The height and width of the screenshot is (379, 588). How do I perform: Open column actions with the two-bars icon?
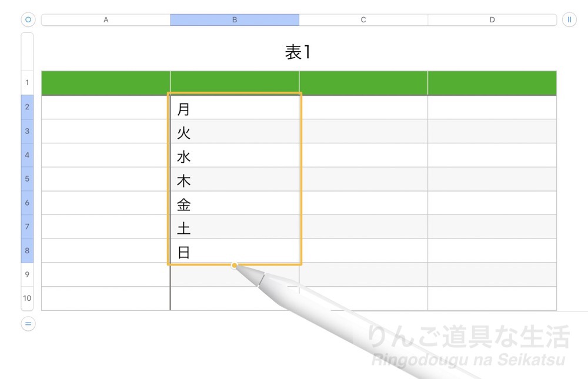coord(569,19)
